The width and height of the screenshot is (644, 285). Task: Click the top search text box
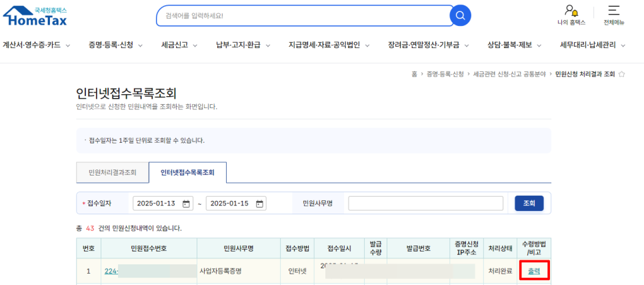point(303,15)
